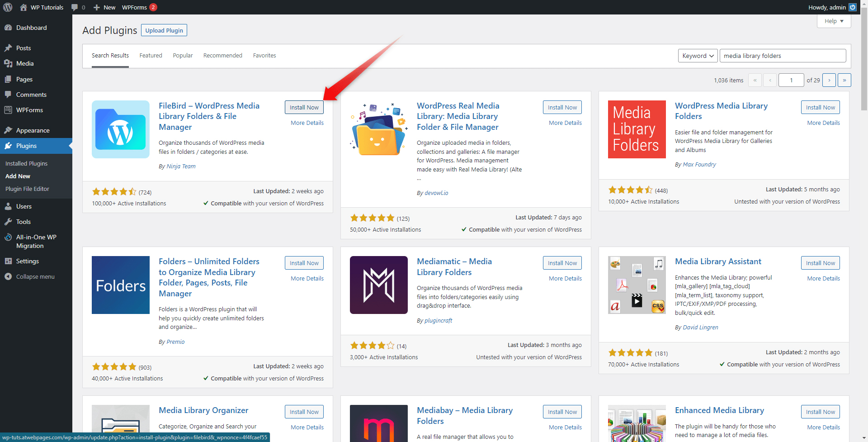The height and width of the screenshot is (442, 868).
Task: Switch to the Favorites tab
Action: (264, 56)
